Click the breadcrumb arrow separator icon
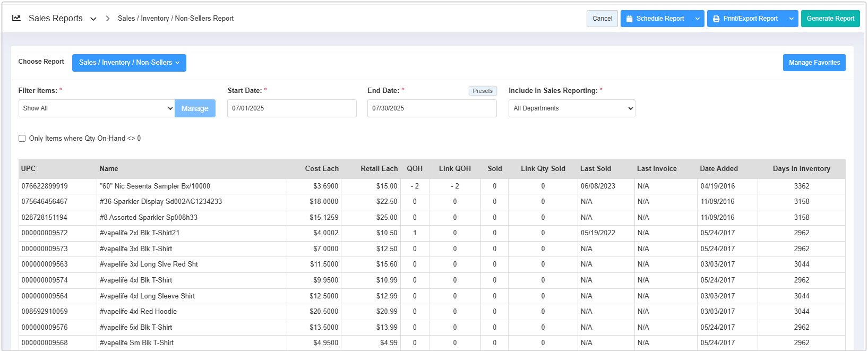 (107, 19)
